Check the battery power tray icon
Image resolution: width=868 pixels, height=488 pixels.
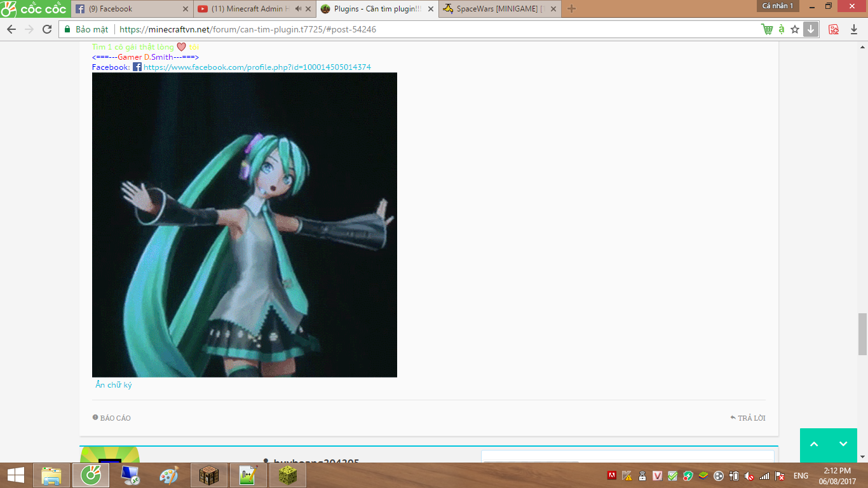734,476
